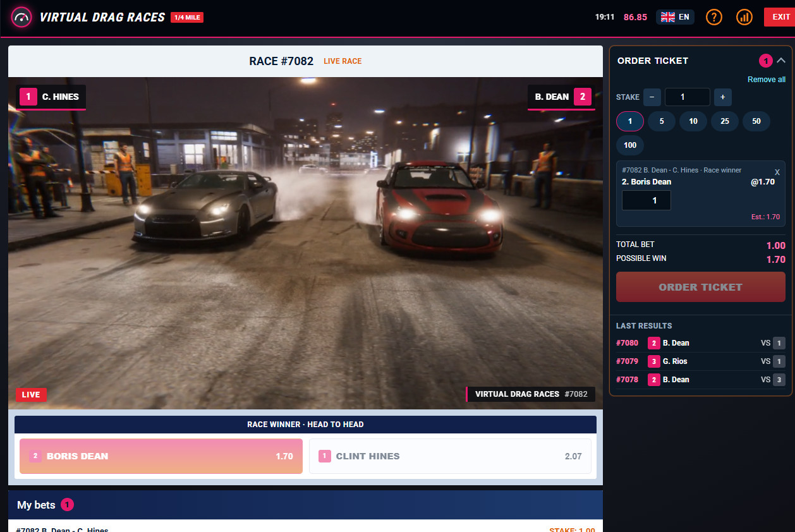795x532 pixels.
Task: Select the stake chip 1
Action: [630, 121]
